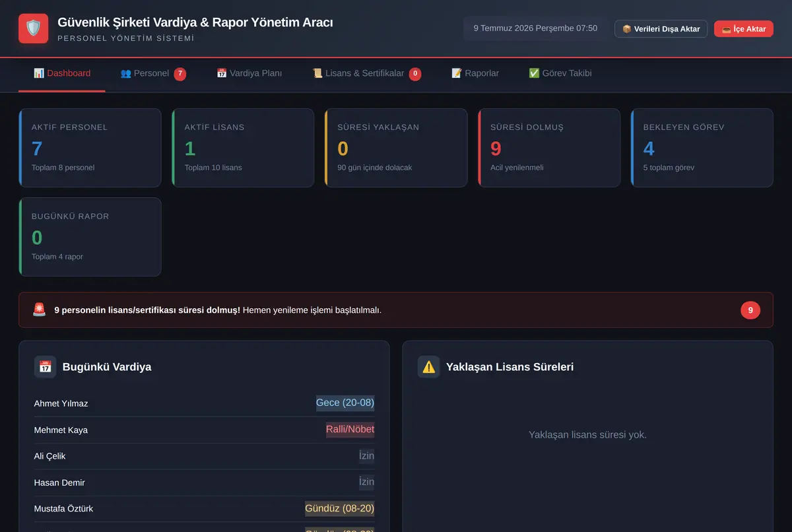792x532 pixels.
Task: Select the Aktif Lisans stat card
Action: tap(243, 148)
